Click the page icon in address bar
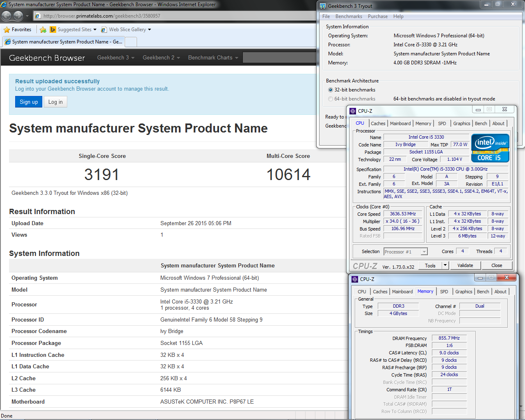This screenshot has width=525, height=420. coord(38,16)
